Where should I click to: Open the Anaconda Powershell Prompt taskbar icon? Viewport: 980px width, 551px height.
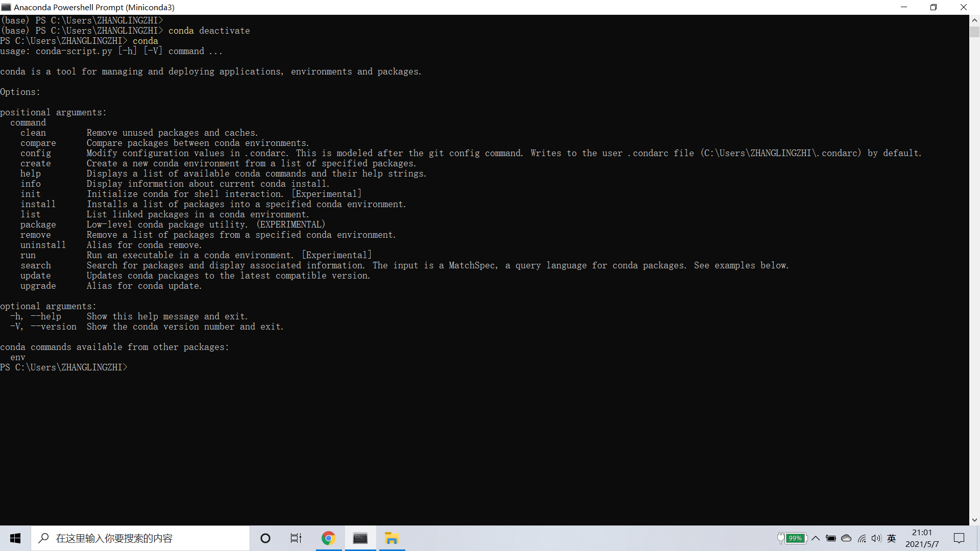click(361, 538)
